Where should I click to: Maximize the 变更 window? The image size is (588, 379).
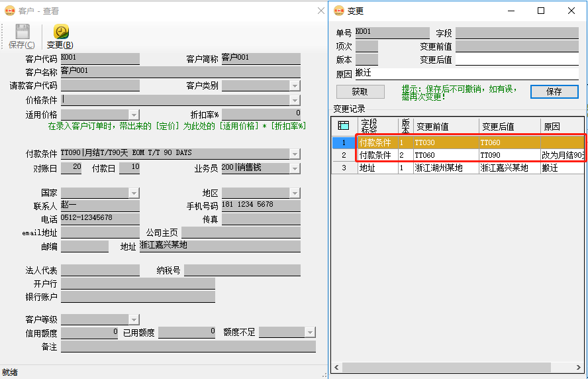[x=541, y=11]
